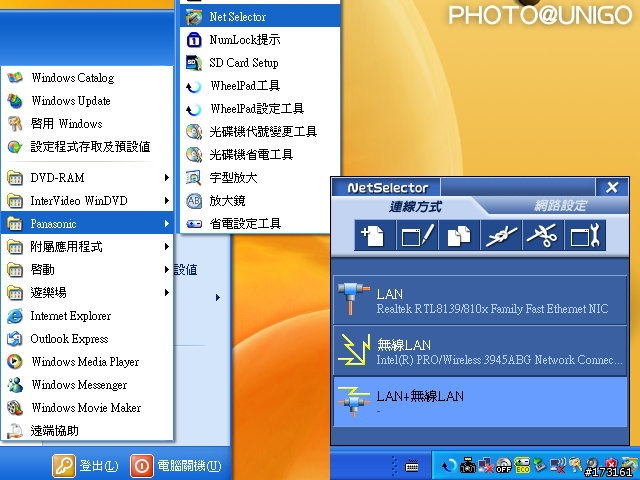Image resolution: width=640 pixels, height=480 pixels.
Task: Open 光碟機省電工具 entry
Action: coord(260,155)
